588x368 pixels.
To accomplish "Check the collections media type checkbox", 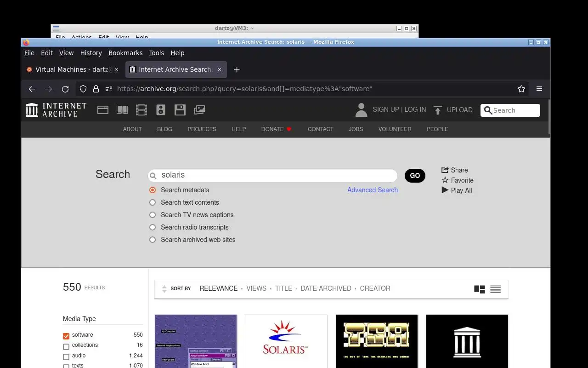I will click(66, 346).
